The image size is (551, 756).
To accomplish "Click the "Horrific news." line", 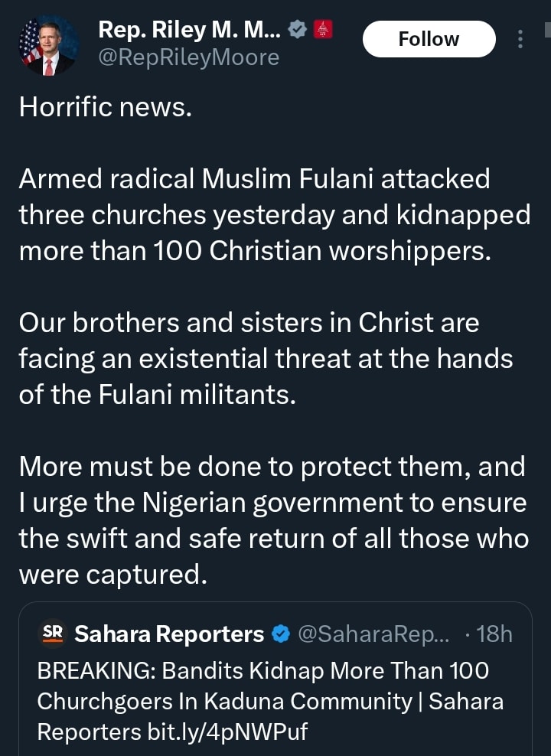I will click(x=105, y=106).
